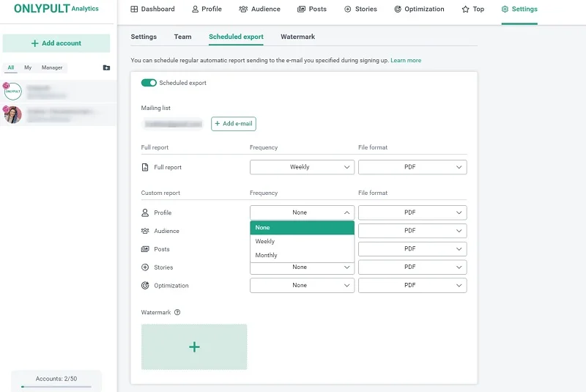Screen dimensions: 586x392
Task: Filter accounts by My
Action: click(x=28, y=67)
